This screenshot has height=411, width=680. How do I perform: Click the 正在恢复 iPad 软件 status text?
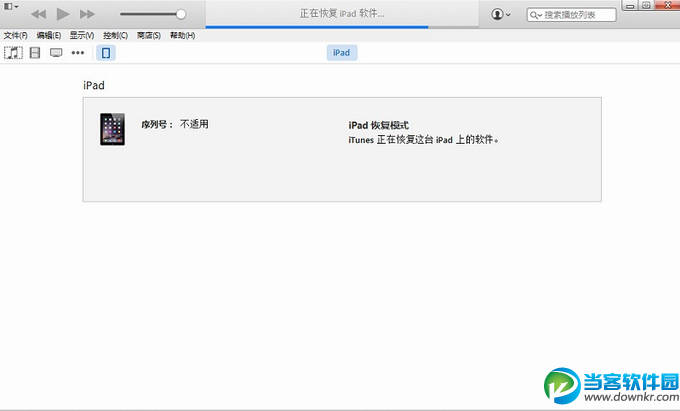[x=342, y=13]
